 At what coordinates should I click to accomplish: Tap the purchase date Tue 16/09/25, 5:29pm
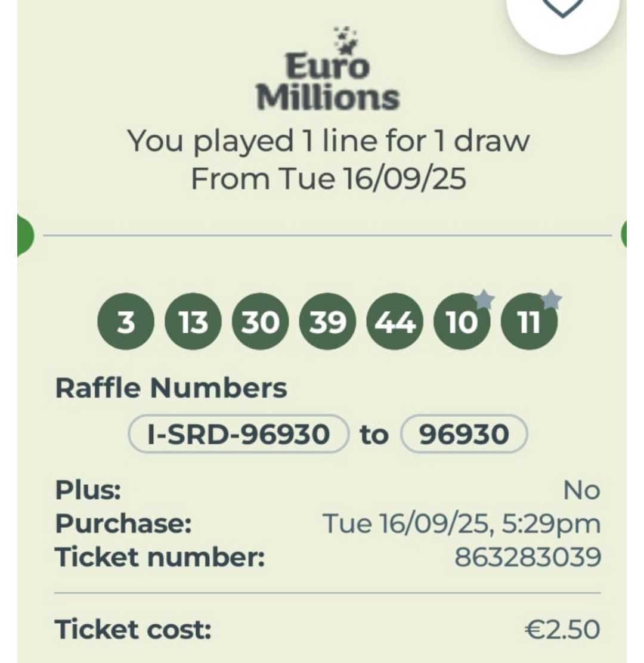click(462, 524)
